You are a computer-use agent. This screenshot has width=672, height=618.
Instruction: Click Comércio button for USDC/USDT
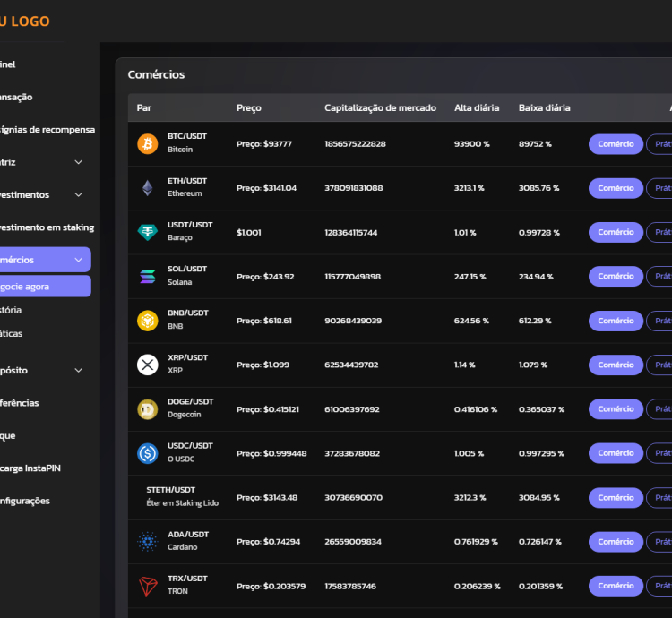616,453
